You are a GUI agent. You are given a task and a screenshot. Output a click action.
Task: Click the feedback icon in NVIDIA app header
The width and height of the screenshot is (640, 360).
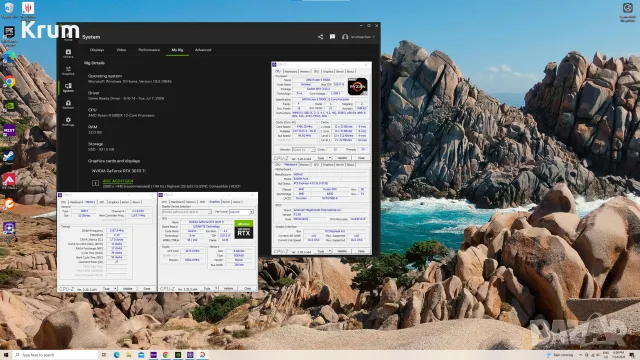click(x=333, y=37)
